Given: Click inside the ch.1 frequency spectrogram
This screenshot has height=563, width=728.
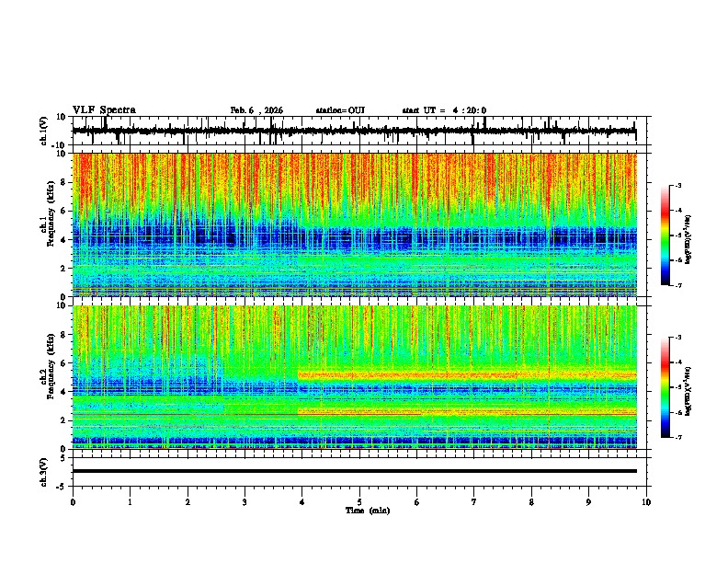Looking at the screenshot, I should pos(355,224).
